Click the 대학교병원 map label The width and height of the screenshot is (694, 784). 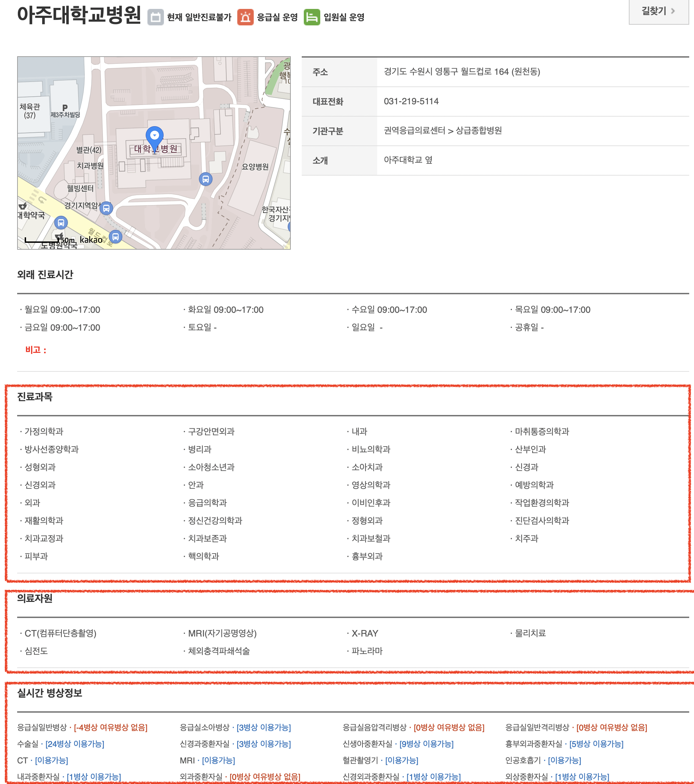click(156, 149)
